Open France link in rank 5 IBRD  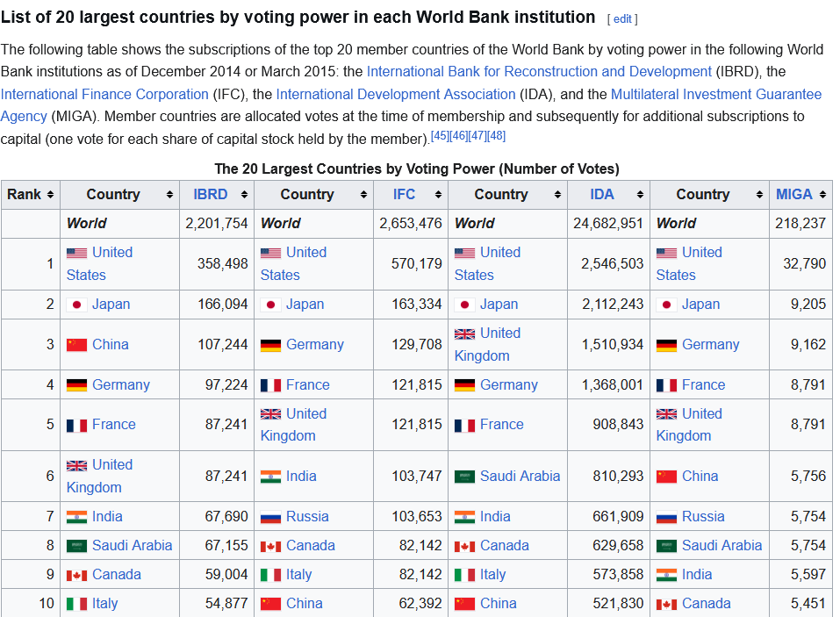(x=114, y=425)
